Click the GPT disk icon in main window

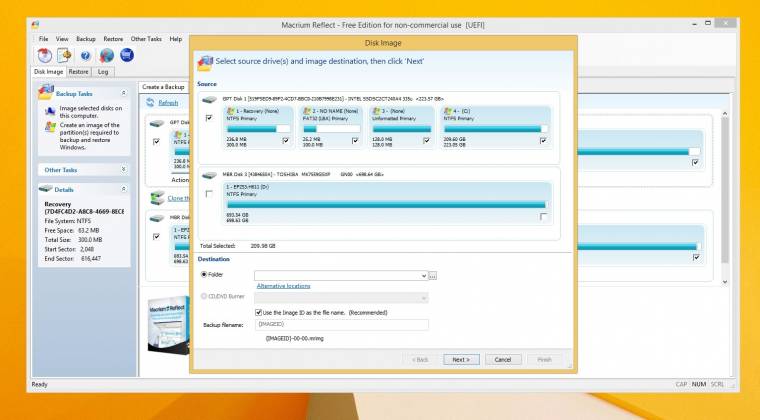(x=157, y=124)
